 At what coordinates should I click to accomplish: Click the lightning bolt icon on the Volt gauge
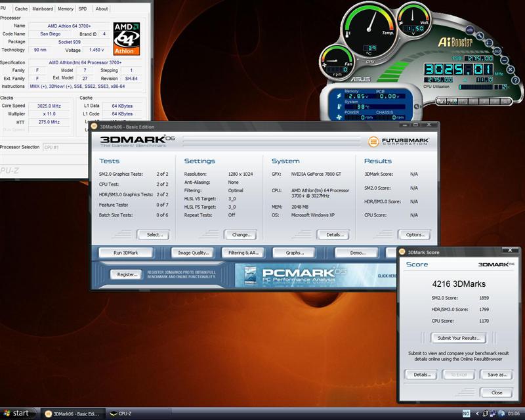[401, 23]
